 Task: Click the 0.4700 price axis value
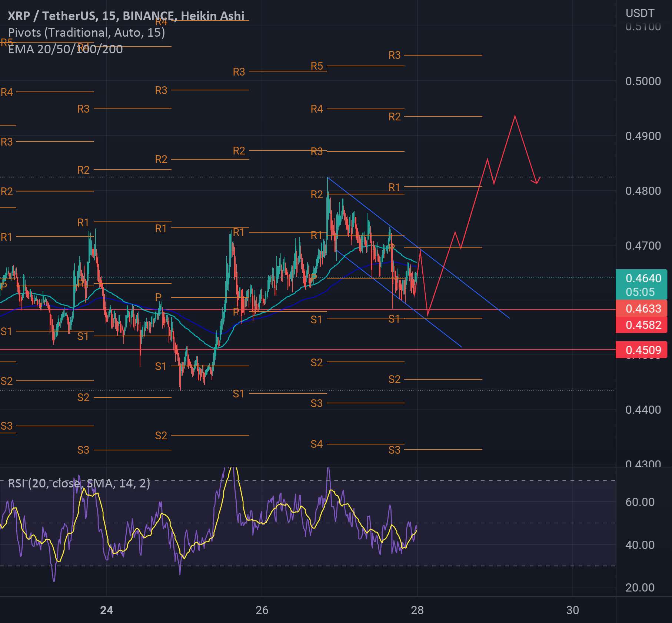(643, 246)
